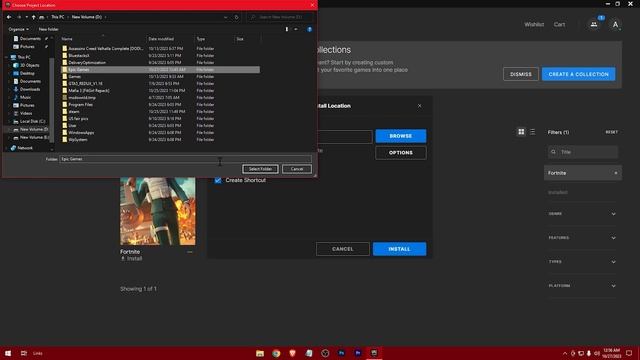Click New folder in the dialog toolbar
Screen dimensions: 640x360
[49, 29]
